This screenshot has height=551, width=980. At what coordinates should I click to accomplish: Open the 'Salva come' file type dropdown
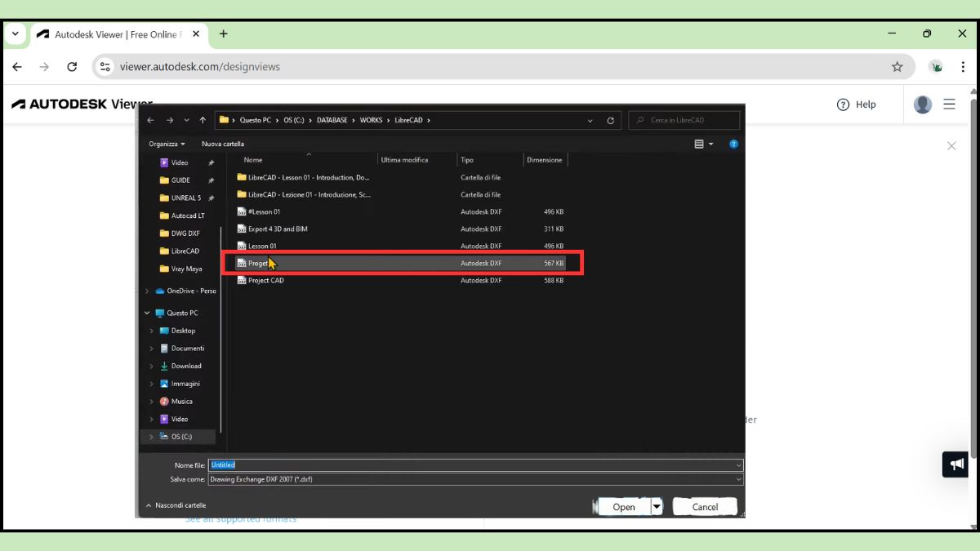tap(475, 479)
